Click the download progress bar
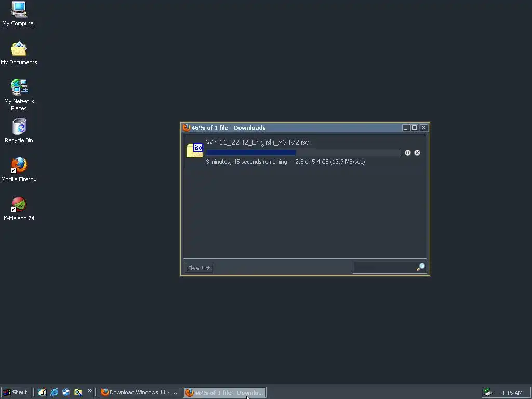This screenshot has width=532, height=399. pyautogui.click(x=303, y=153)
